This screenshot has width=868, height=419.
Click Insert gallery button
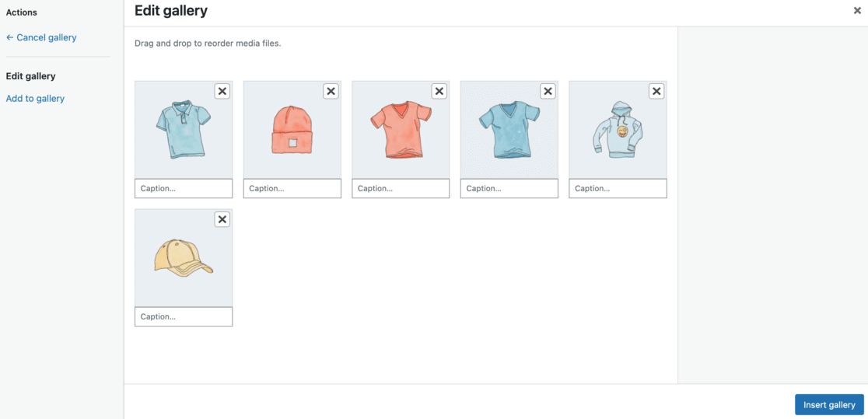pos(829,405)
